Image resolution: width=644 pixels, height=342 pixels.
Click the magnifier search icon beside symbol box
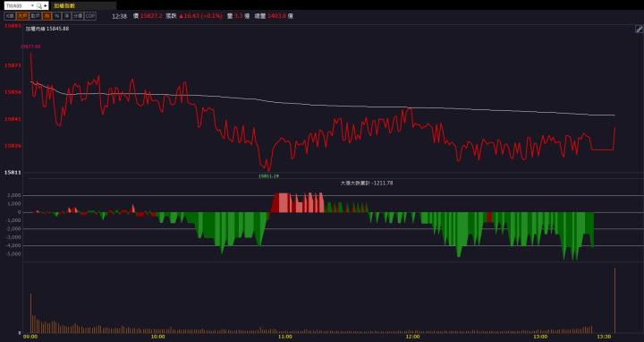tap(39, 5)
